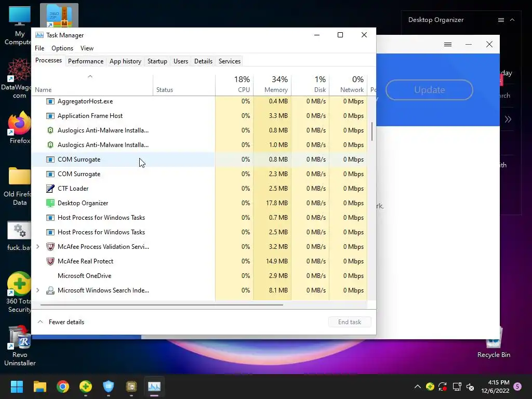The image size is (532, 399).
Task: Select the first COM Surrogate process row
Action: 199,159
